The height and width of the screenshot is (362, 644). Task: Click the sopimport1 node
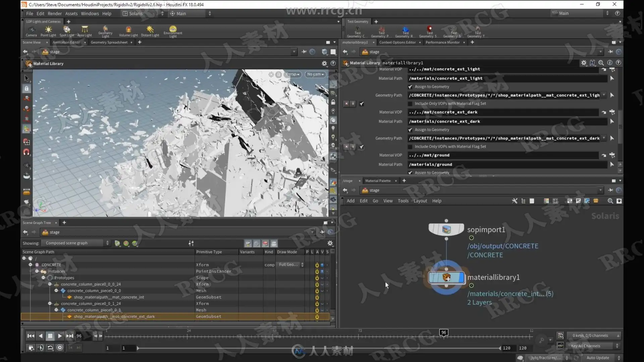[446, 230]
